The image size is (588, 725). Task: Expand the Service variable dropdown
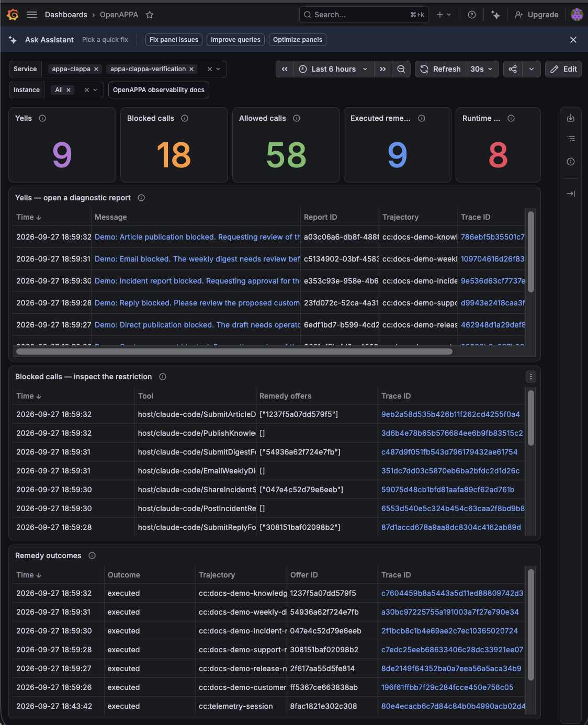[x=219, y=69]
